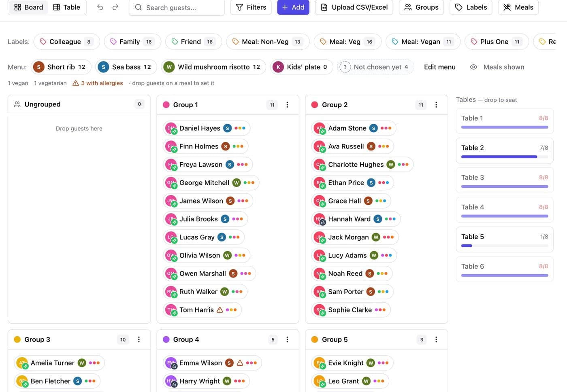Viewport: 567px width, 392px height.
Task: Toggle the Meal: Vegan label filter
Action: tap(423, 42)
